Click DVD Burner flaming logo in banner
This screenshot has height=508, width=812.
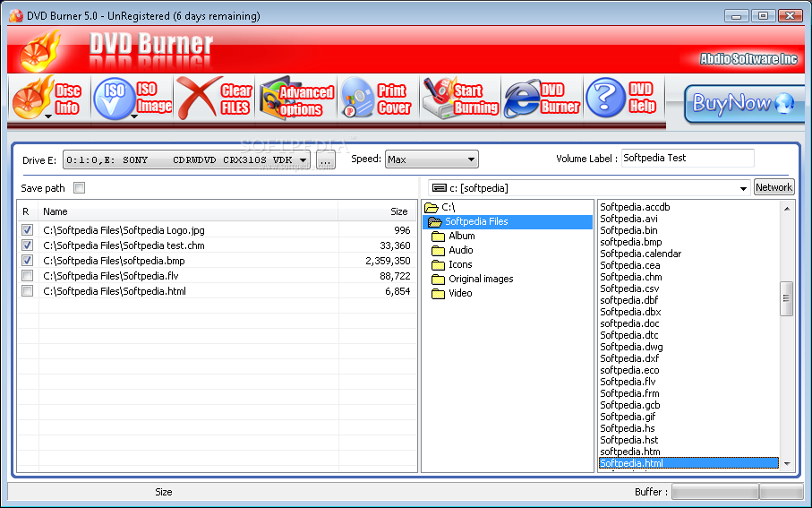click(x=40, y=51)
